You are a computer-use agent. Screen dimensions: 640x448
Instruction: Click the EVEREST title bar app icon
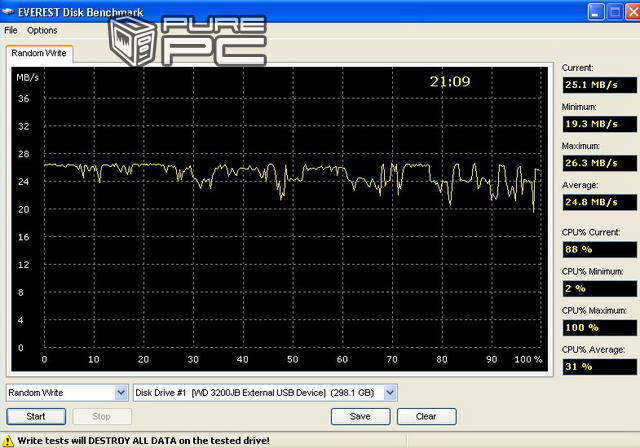coord(8,11)
